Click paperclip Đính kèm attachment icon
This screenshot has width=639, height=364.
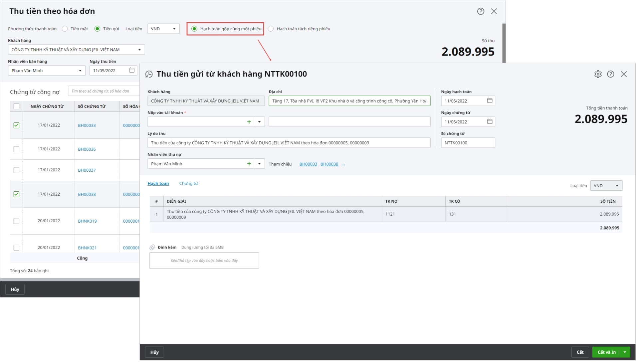click(x=152, y=247)
